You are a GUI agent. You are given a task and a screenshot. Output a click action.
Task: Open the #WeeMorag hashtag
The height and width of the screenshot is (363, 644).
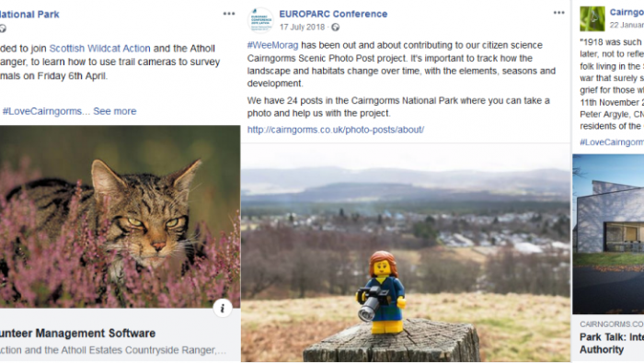272,45
